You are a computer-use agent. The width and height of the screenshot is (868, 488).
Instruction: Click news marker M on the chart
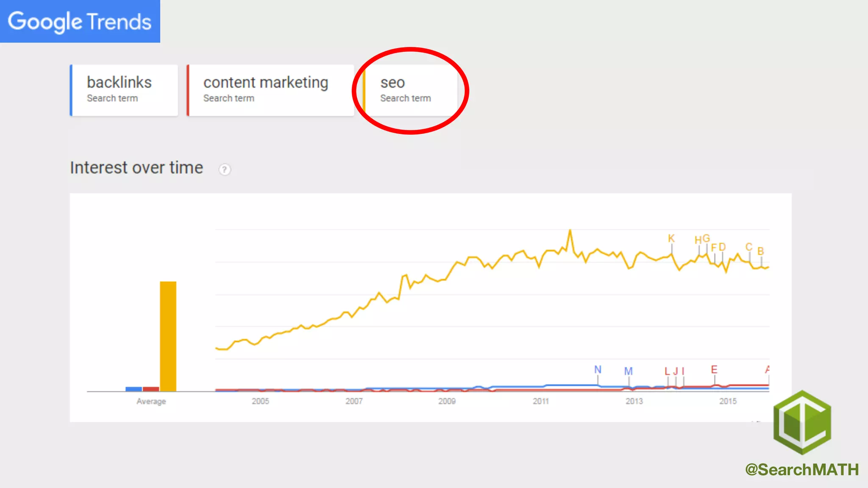coord(628,372)
